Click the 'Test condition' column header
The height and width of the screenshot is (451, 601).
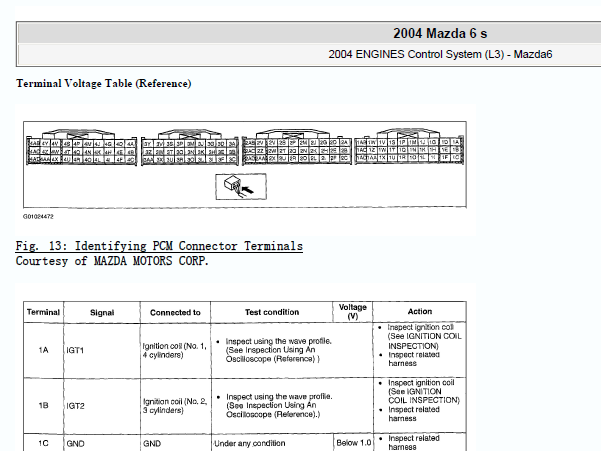[272, 312]
